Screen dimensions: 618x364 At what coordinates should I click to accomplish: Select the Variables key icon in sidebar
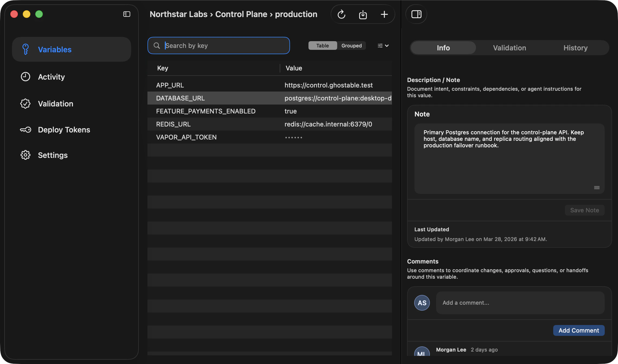25,49
